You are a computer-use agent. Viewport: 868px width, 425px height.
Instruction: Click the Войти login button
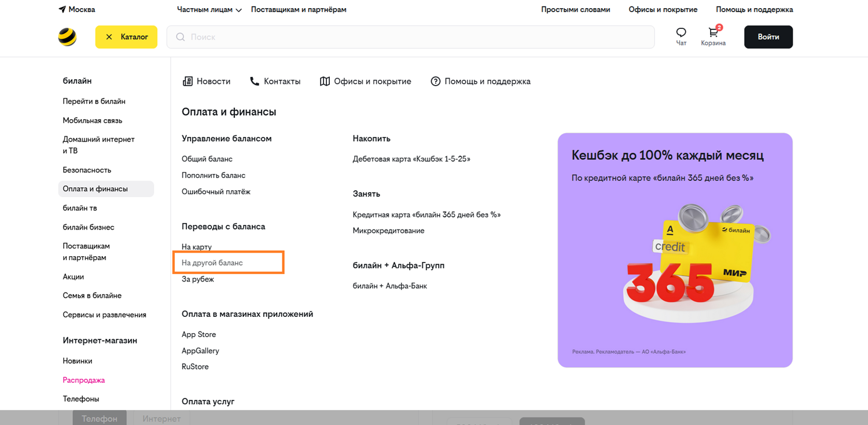[x=768, y=37]
